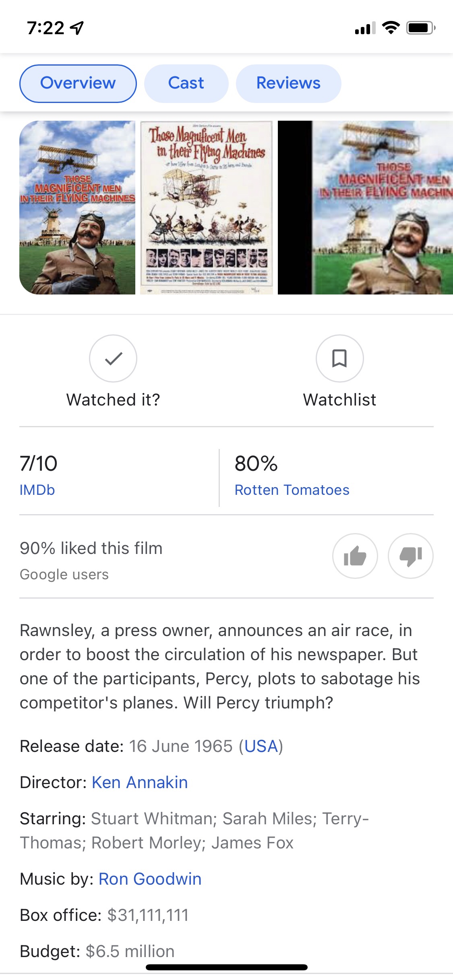Tap the cellular signal bars icon
The width and height of the screenshot is (453, 980).
[x=365, y=28]
